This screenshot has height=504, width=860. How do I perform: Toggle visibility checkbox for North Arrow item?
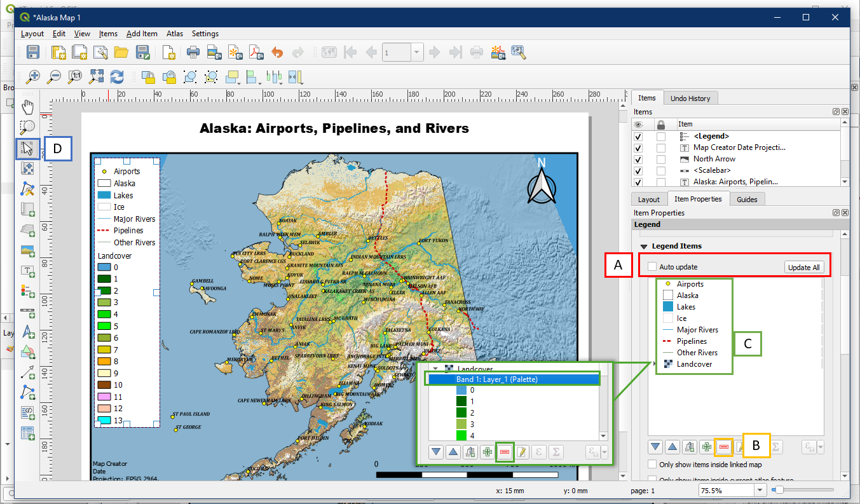[638, 160]
